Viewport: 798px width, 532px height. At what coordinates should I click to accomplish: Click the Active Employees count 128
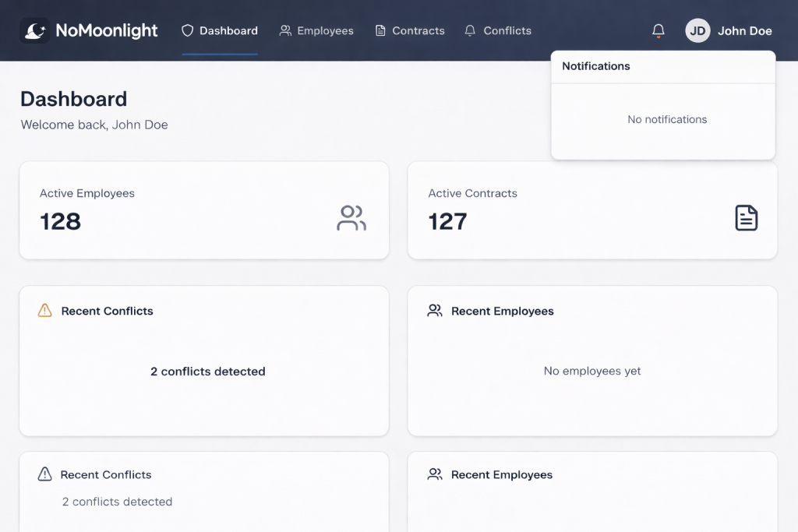(x=61, y=222)
